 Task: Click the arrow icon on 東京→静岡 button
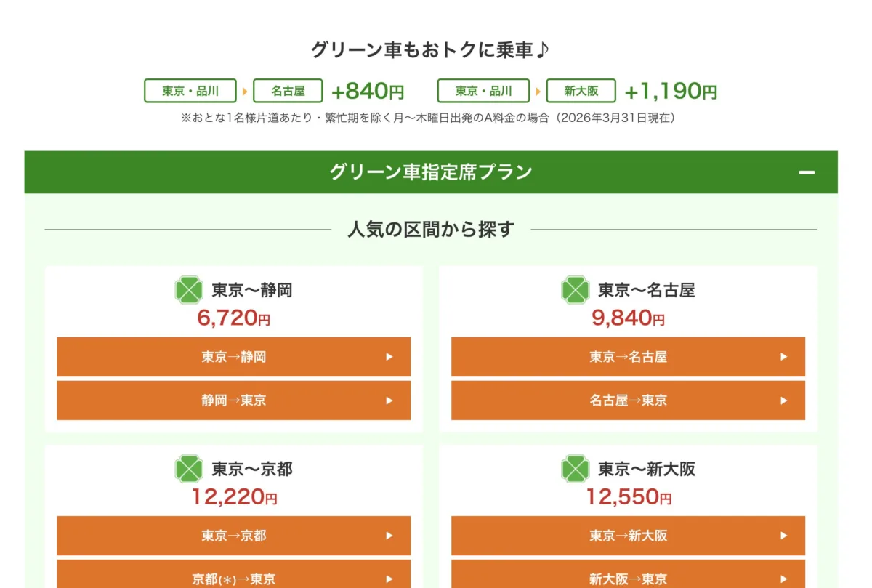pyautogui.click(x=389, y=357)
